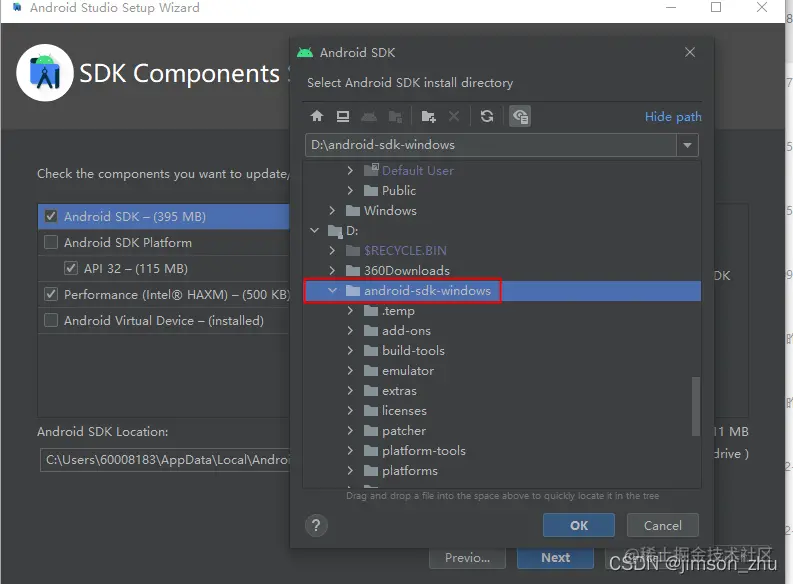This screenshot has width=793, height=584.
Task: Maximize the Setup Wizard window
Action: [716, 7]
